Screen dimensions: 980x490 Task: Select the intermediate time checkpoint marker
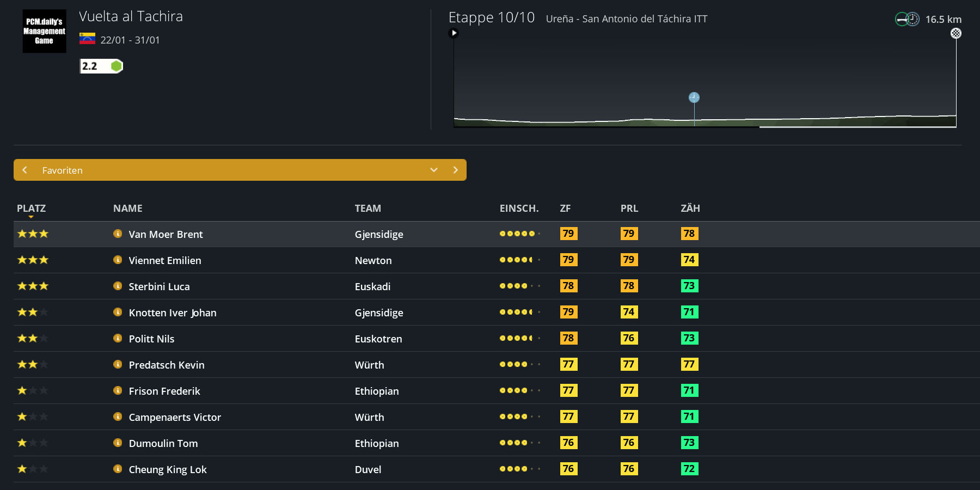tap(694, 97)
